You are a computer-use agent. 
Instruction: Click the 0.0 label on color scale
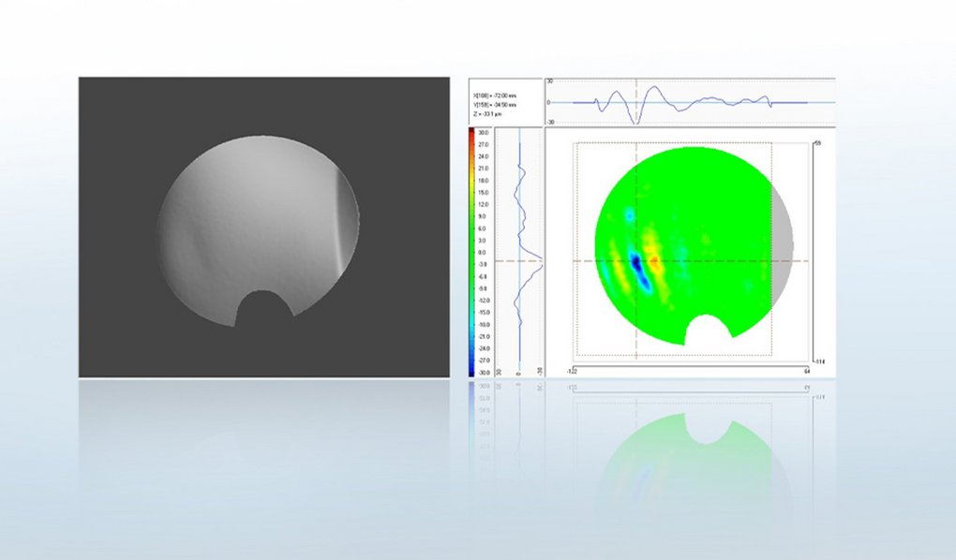483,252
